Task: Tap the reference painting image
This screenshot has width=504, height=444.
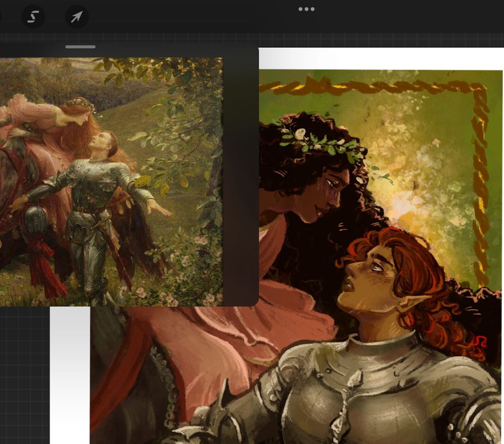Action: pos(111,181)
